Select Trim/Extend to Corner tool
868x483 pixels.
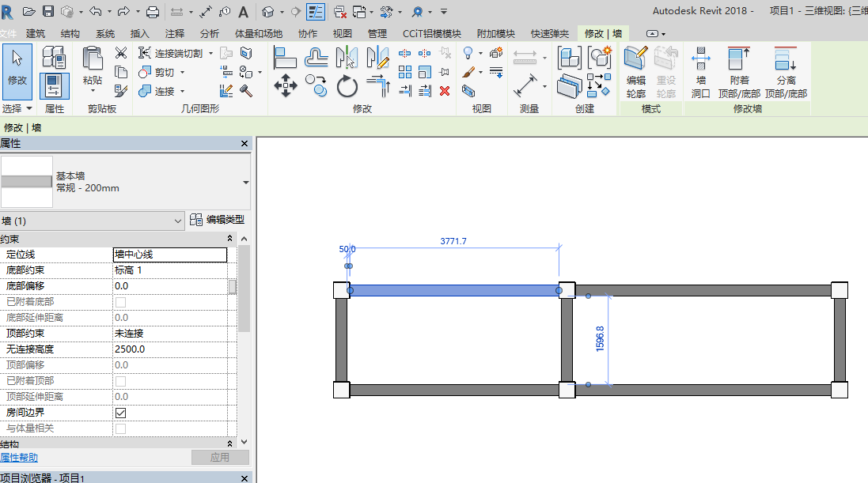pyautogui.click(x=378, y=85)
